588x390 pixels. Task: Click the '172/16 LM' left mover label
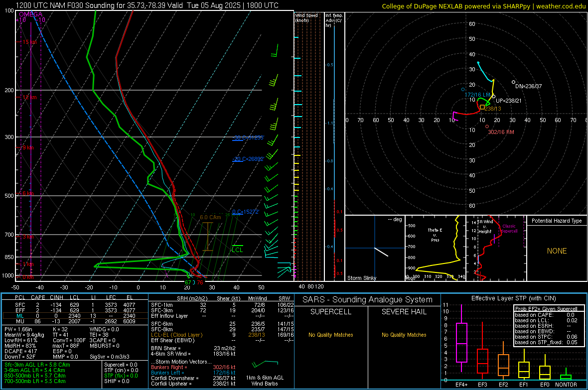point(477,95)
